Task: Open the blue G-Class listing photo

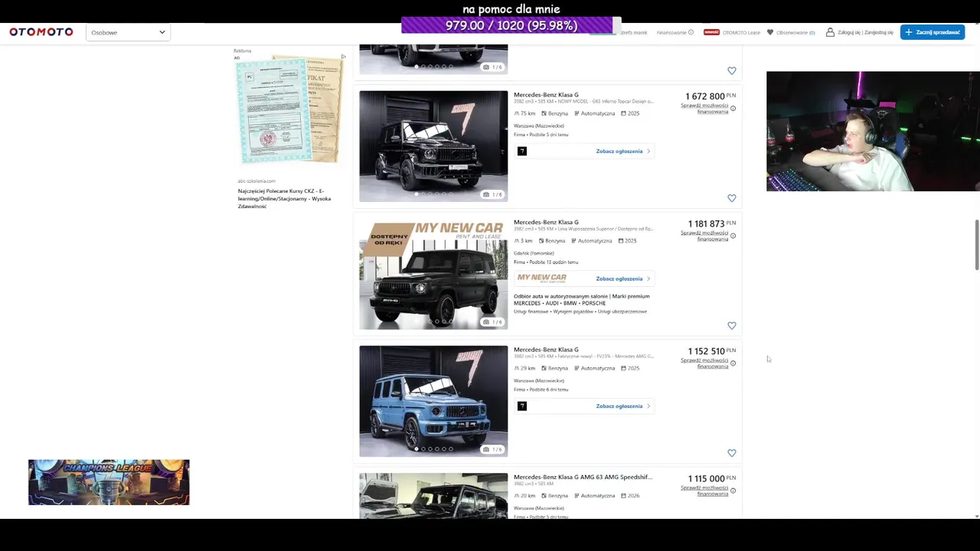Action: [x=433, y=401]
